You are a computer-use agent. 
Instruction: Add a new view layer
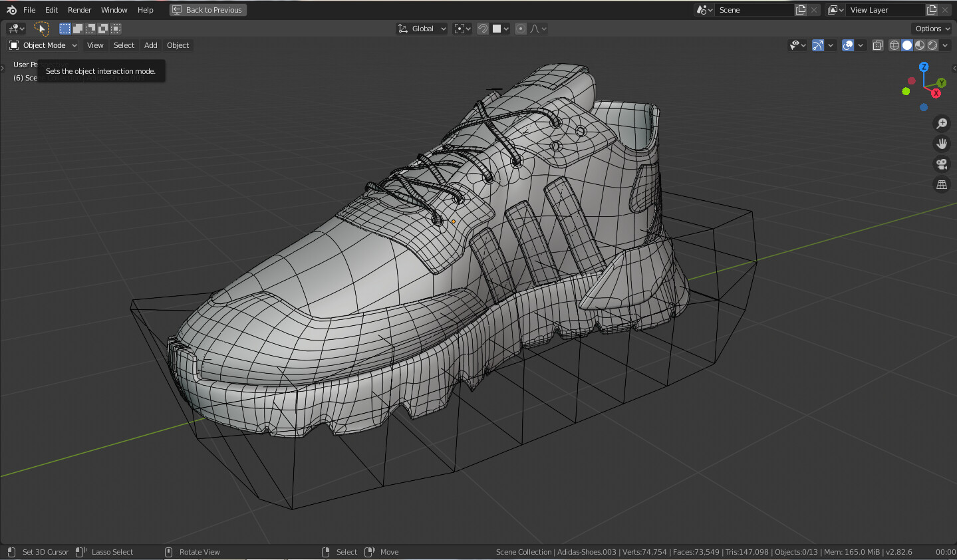click(x=932, y=10)
